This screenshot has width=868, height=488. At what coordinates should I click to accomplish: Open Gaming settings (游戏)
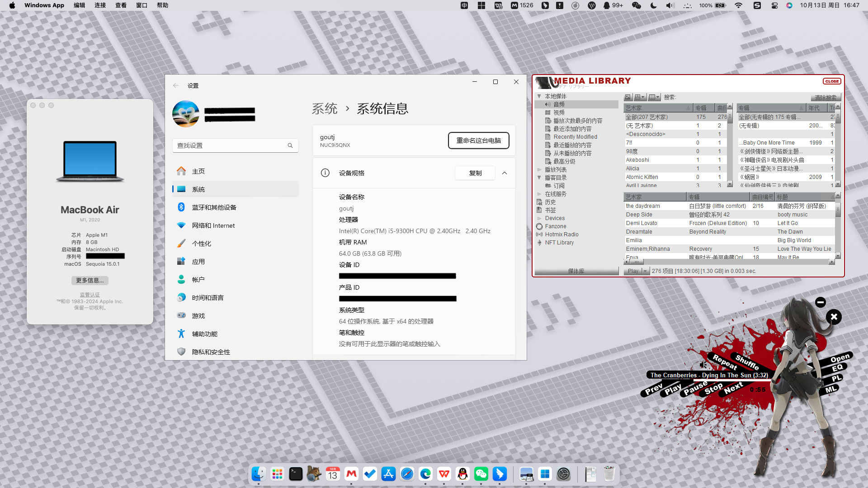coord(235,316)
